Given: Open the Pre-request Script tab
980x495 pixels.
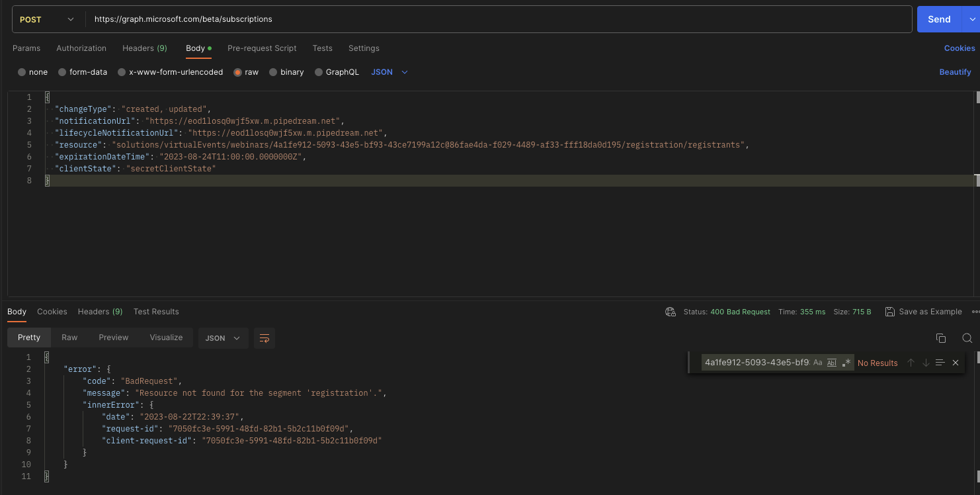Looking at the screenshot, I should pos(262,48).
